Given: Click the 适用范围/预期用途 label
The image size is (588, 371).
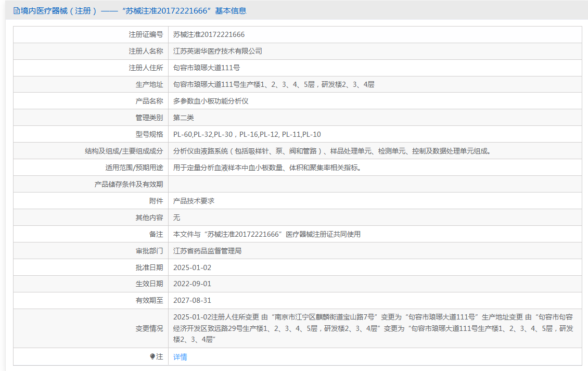Looking at the screenshot, I should [x=134, y=168].
